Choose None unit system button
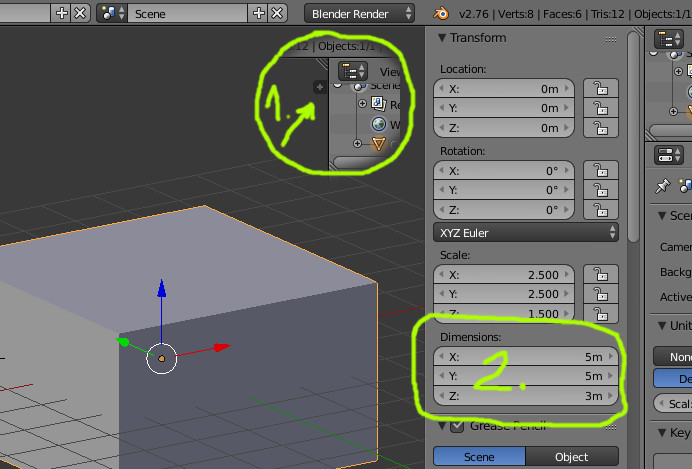This screenshot has width=692, height=469. click(673, 356)
